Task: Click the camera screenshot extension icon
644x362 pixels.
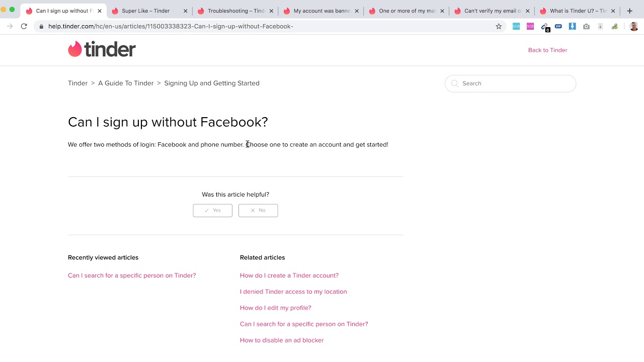Action: 586,26
